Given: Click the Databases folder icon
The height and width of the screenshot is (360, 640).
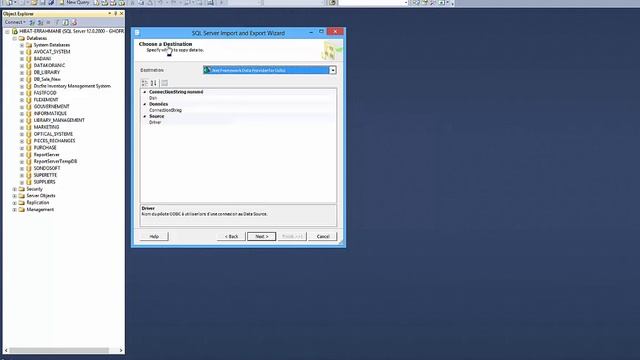Looking at the screenshot, I should tap(22, 38).
